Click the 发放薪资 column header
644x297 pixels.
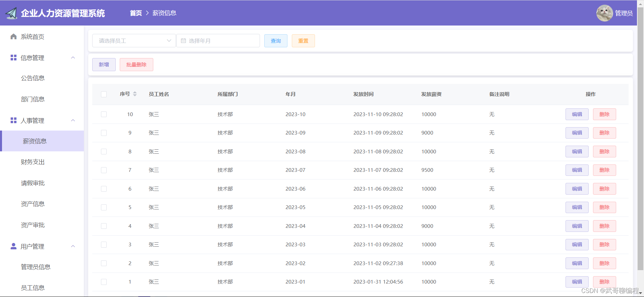pos(431,94)
